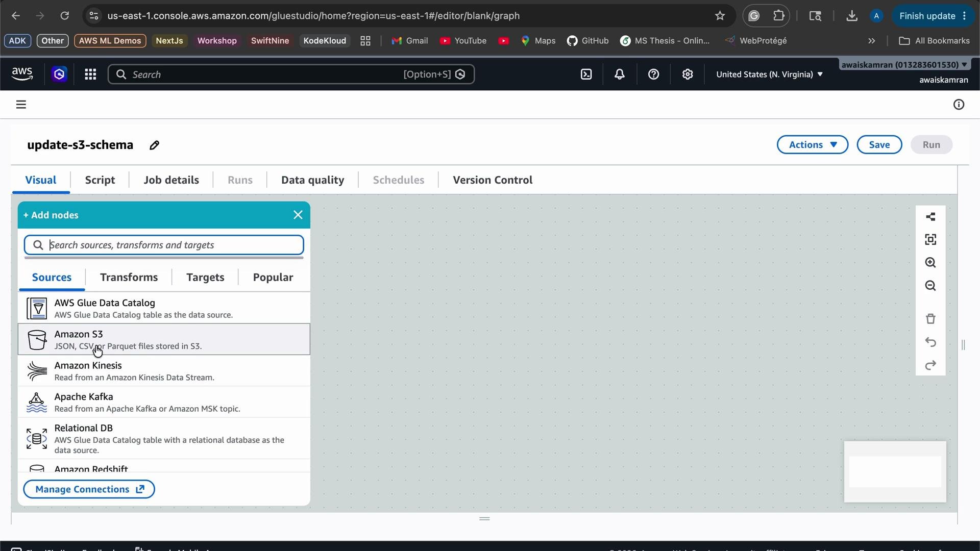Open the Version Control tab
The image size is (980, 551).
click(493, 180)
